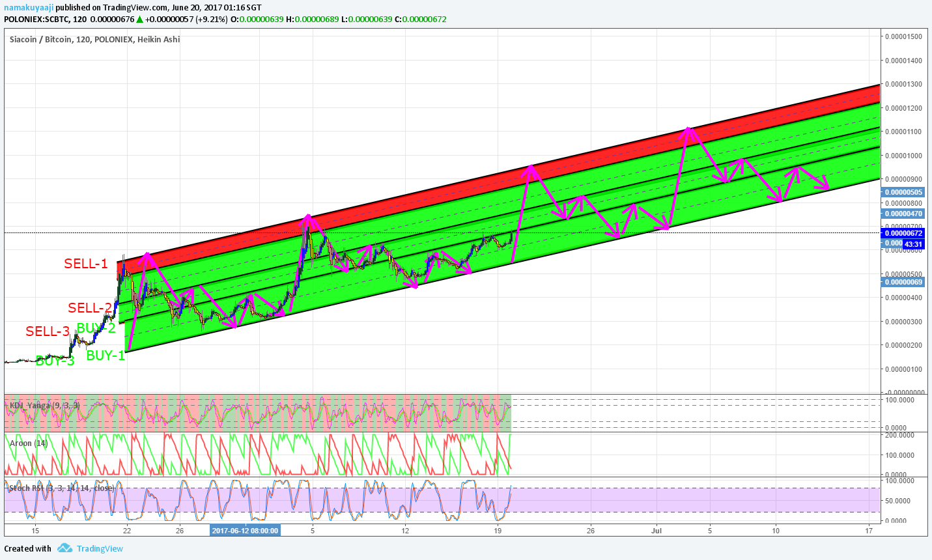Screen dimensions: 932x560
Task: Click the 0.00000069 price tag
Action: [x=903, y=282]
